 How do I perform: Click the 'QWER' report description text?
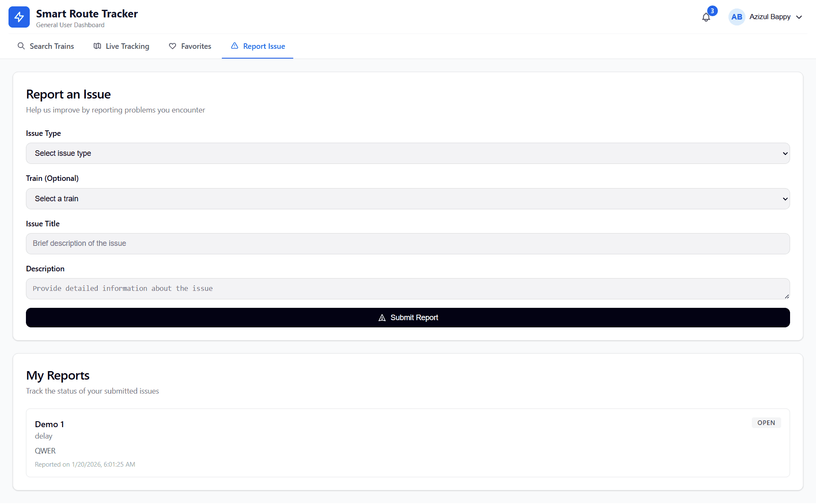coord(45,451)
